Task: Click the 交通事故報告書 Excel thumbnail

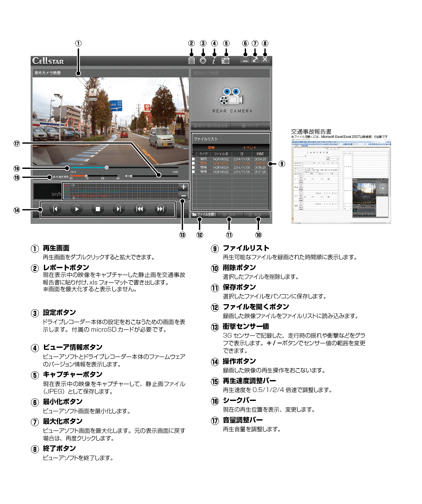Action: pyautogui.click(x=341, y=182)
